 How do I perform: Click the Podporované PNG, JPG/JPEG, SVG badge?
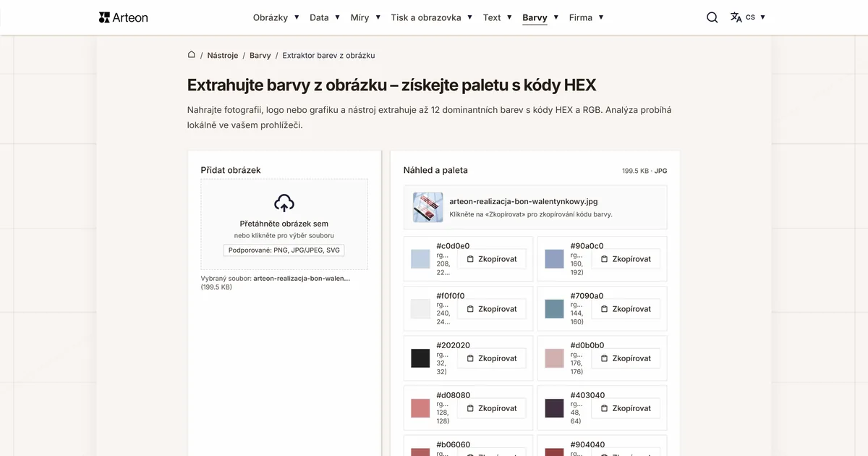coord(284,250)
